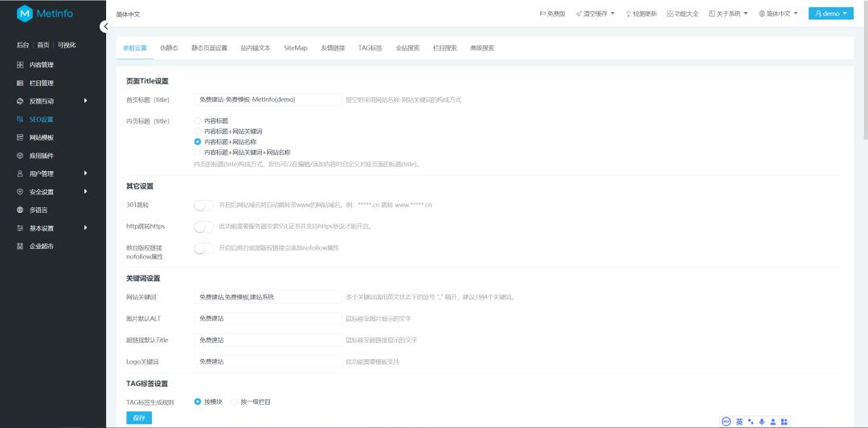Click the Logo关键词 input field

(268, 361)
